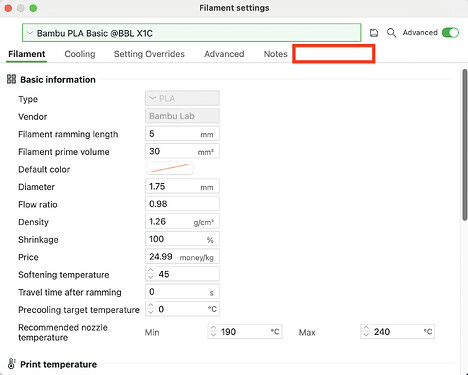Image resolution: width=468 pixels, height=375 pixels.
Task: Open the Setting Overrides tab
Action: click(x=149, y=54)
